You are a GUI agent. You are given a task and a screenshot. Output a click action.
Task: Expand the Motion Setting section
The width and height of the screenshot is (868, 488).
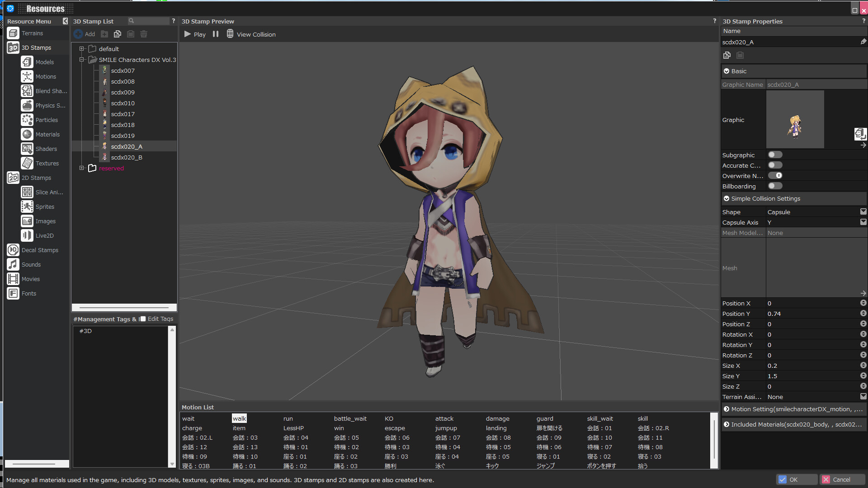[x=726, y=409]
